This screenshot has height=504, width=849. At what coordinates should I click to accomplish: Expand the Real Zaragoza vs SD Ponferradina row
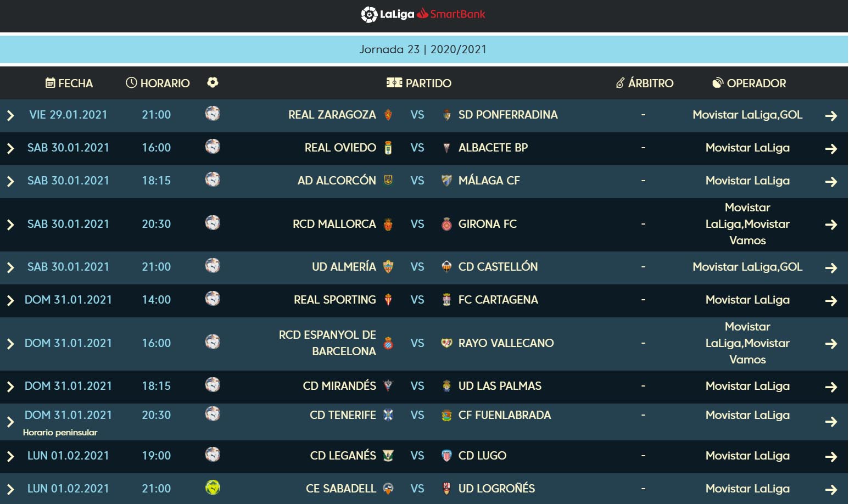pos(10,115)
